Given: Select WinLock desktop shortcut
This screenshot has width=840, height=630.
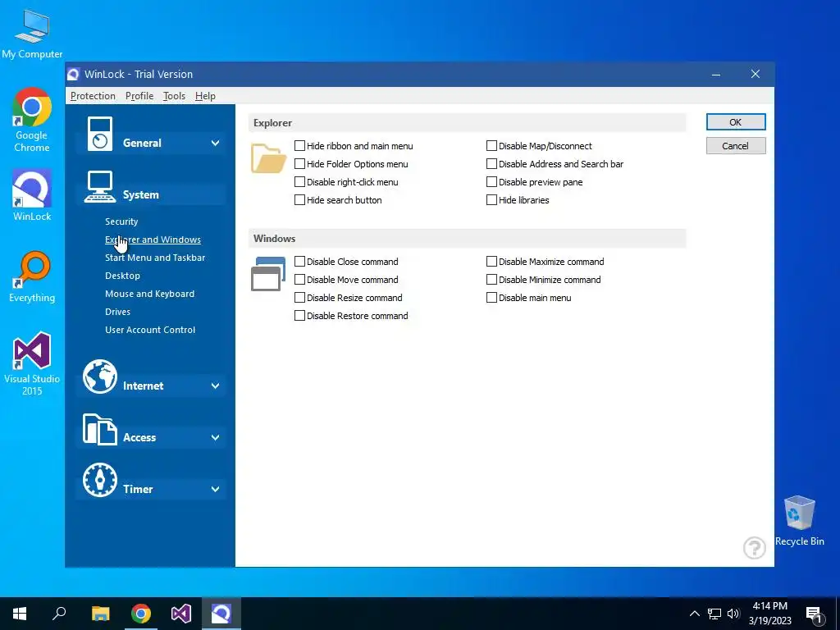Looking at the screenshot, I should point(32,195).
